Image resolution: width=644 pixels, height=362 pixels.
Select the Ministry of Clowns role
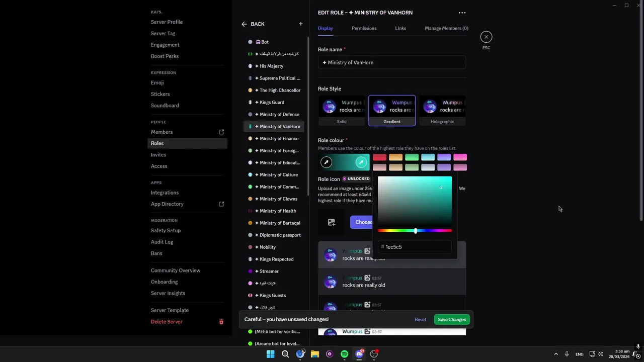pos(274,199)
